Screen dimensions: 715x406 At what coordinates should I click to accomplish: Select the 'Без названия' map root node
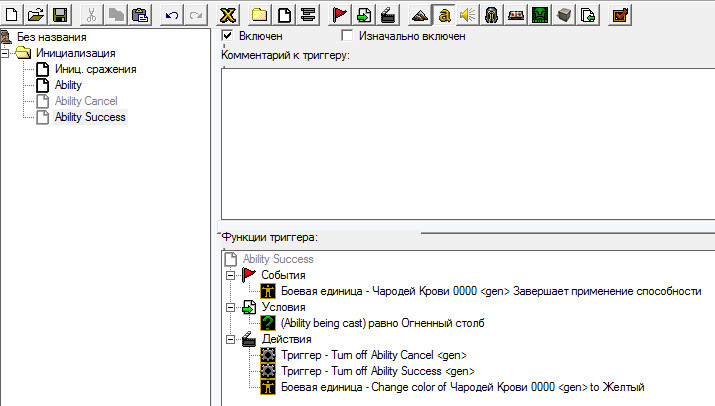tap(52, 37)
